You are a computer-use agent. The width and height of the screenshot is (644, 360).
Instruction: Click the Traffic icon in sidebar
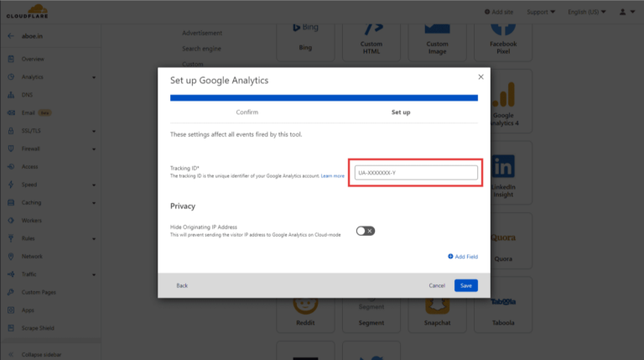(11, 274)
